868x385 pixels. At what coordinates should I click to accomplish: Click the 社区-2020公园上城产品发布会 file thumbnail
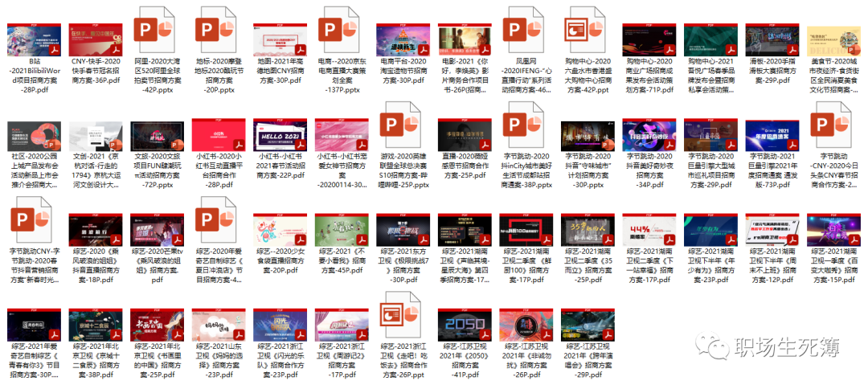coord(35,137)
